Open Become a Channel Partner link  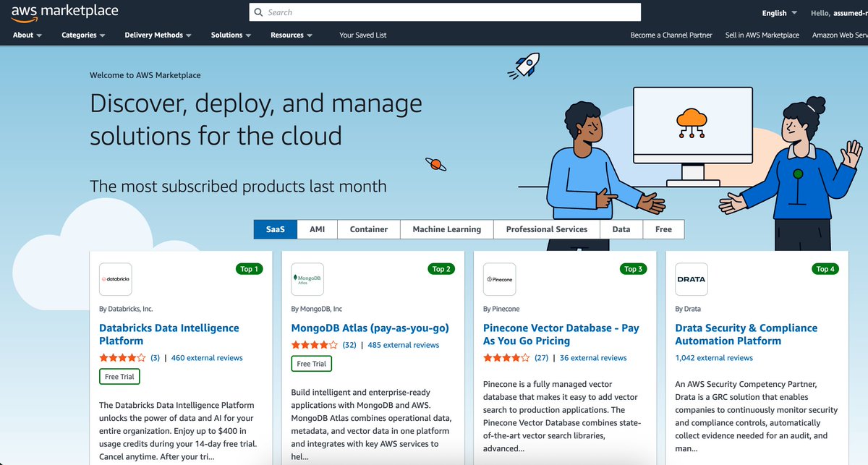click(x=671, y=35)
